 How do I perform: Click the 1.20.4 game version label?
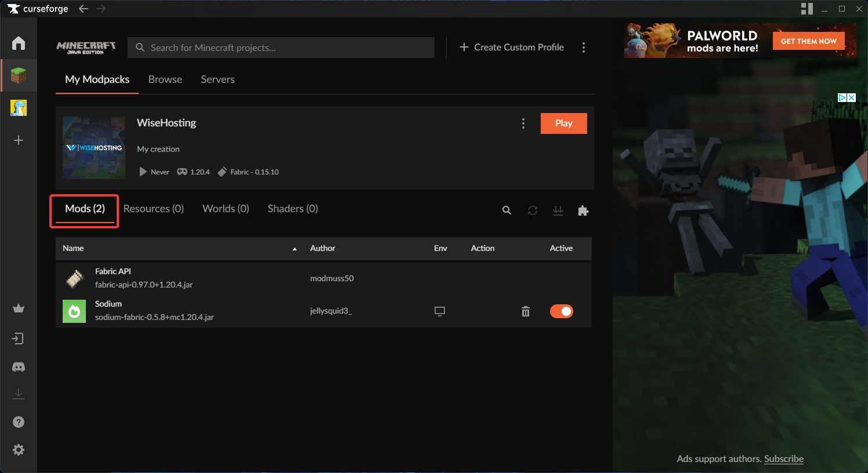click(200, 172)
